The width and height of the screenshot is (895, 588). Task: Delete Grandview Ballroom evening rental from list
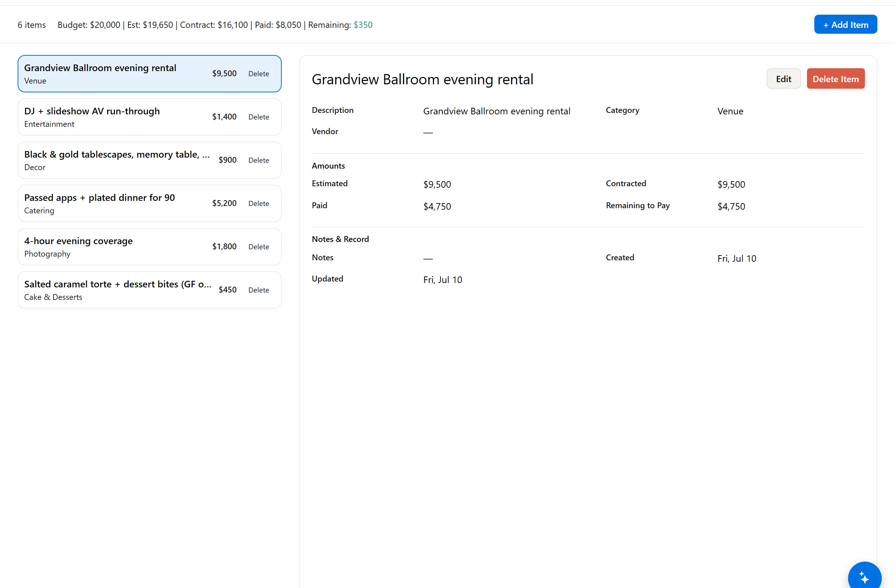tap(258, 74)
